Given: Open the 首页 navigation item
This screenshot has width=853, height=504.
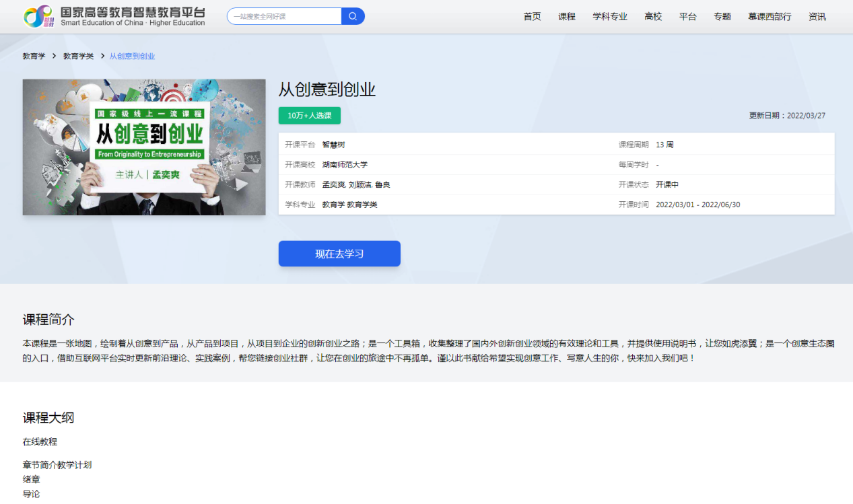Looking at the screenshot, I should 532,17.
